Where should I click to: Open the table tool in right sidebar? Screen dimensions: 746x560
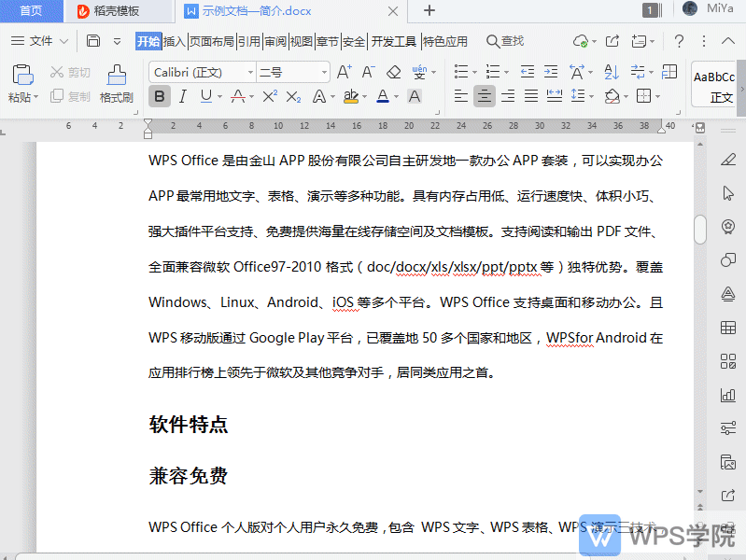(728, 328)
